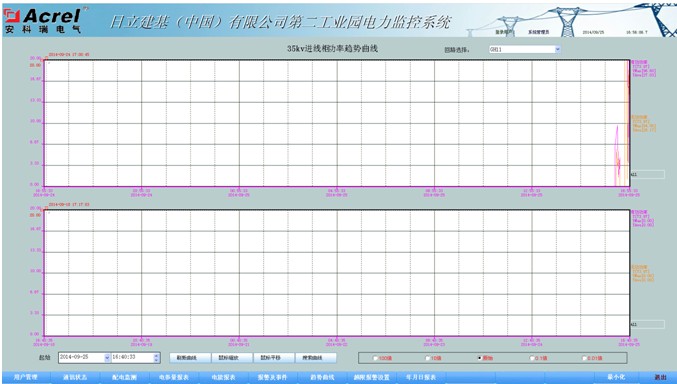Open the 用户管理 menu tab
Screen dimensions: 677x384
(26, 377)
